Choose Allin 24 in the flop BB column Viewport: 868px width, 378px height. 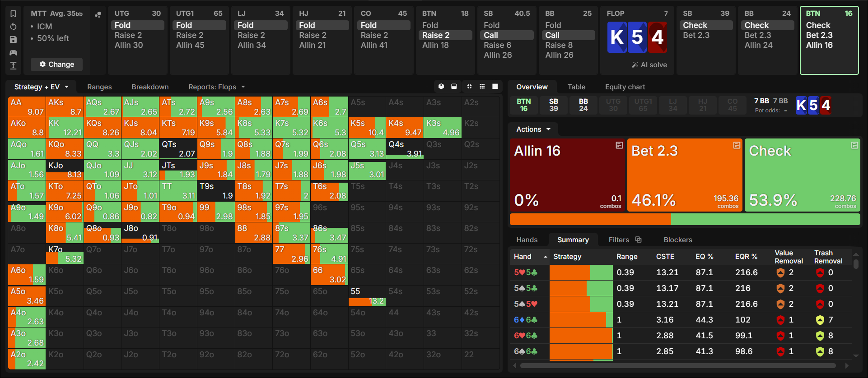click(x=759, y=45)
